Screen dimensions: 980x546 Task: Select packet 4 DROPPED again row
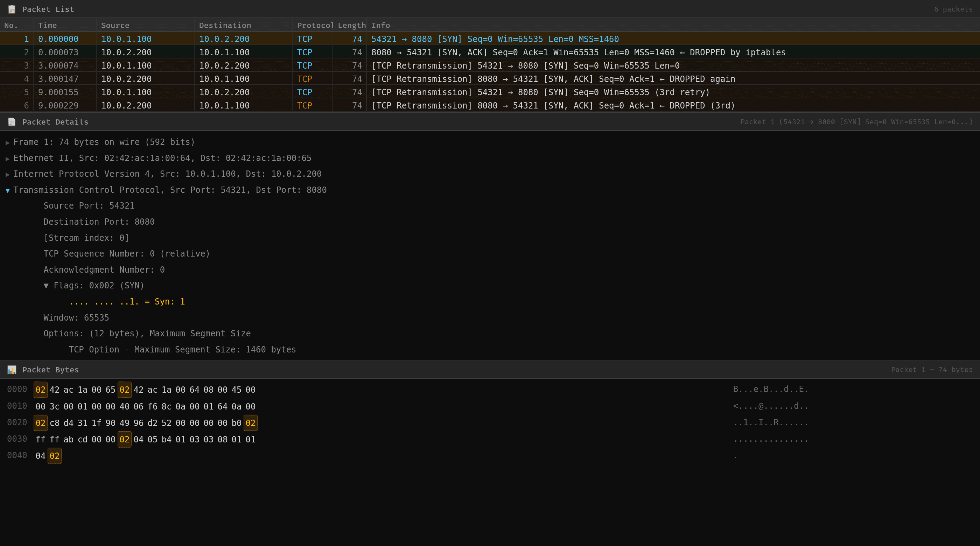point(490,79)
